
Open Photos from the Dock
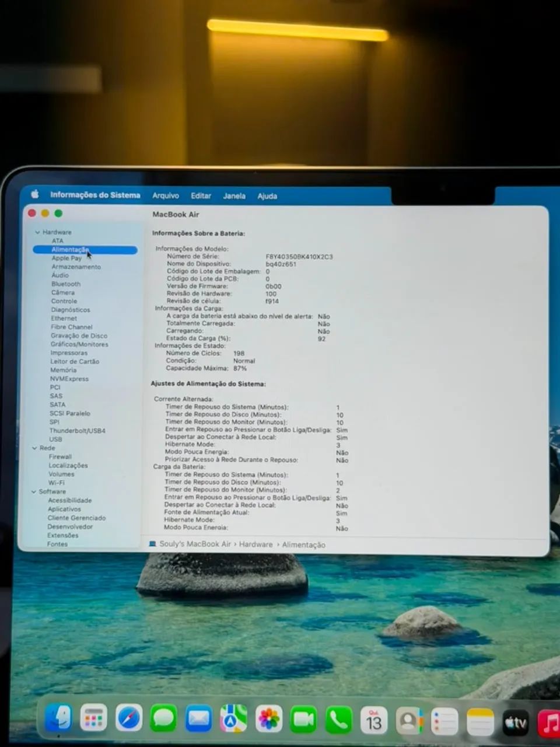pos(268,719)
